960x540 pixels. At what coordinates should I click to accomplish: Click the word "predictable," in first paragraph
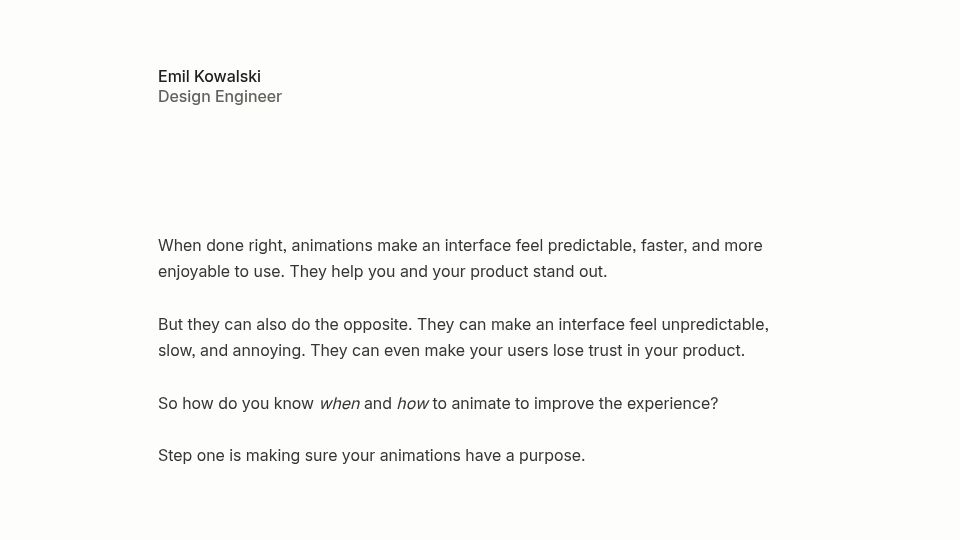[591, 246]
